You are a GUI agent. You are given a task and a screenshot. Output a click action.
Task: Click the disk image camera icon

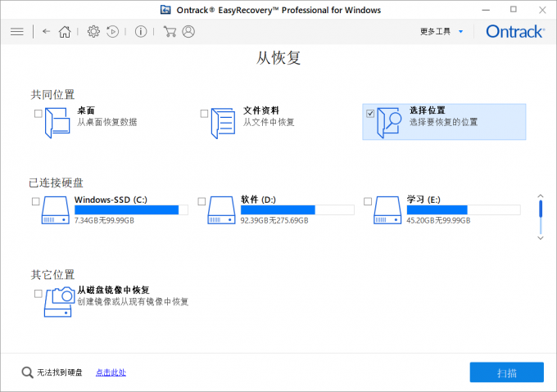pyautogui.click(x=59, y=301)
